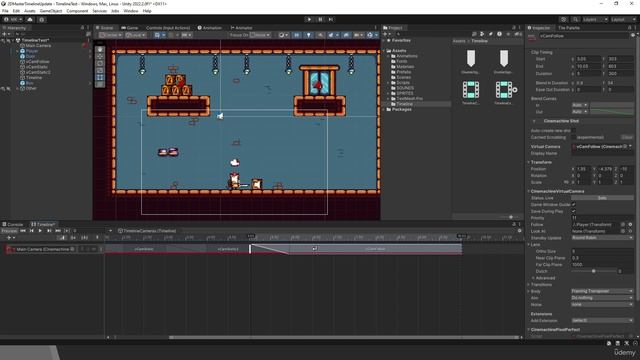Open Blend Curves Out Auto dropdown
The width and height of the screenshot is (640, 360).
point(580,111)
